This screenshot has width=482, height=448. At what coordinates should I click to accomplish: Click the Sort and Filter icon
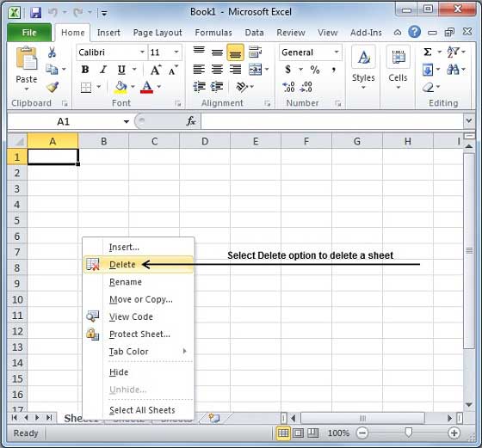[x=453, y=52]
